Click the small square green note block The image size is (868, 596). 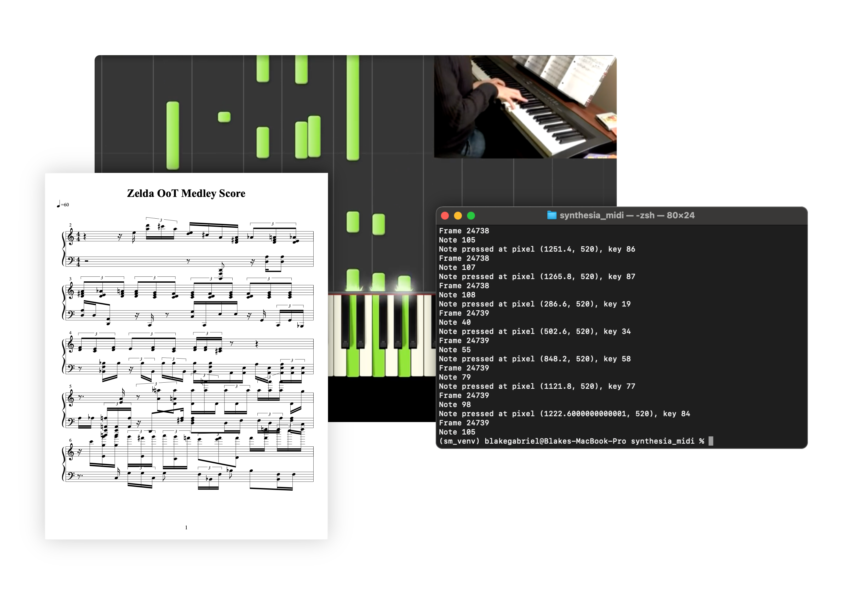click(x=224, y=117)
